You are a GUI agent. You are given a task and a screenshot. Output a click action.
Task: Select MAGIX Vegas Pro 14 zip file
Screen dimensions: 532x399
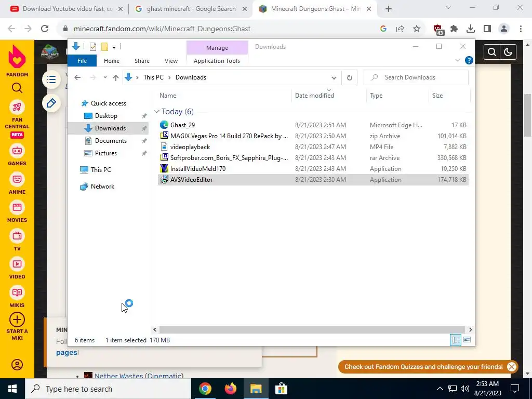(313, 136)
